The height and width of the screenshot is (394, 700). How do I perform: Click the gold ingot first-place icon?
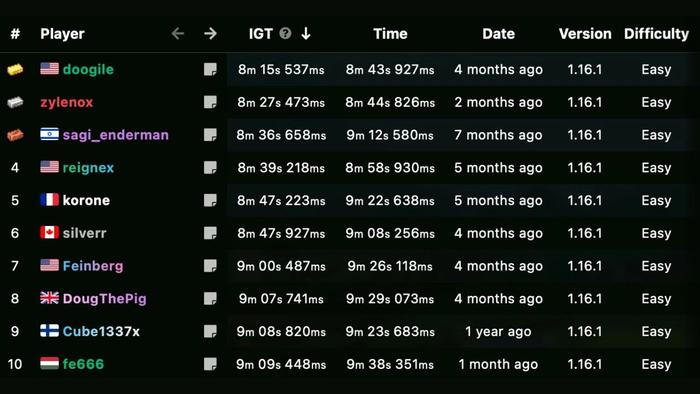pos(15,70)
